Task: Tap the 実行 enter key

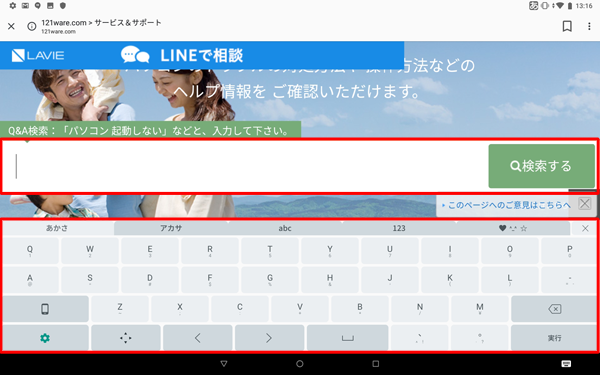Action: point(554,338)
